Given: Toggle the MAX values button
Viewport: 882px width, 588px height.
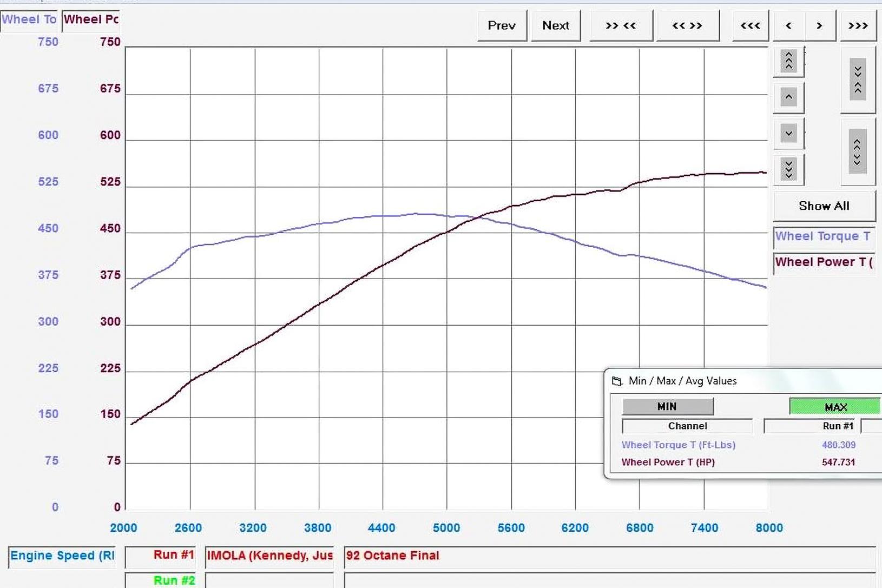Looking at the screenshot, I should (x=835, y=407).
